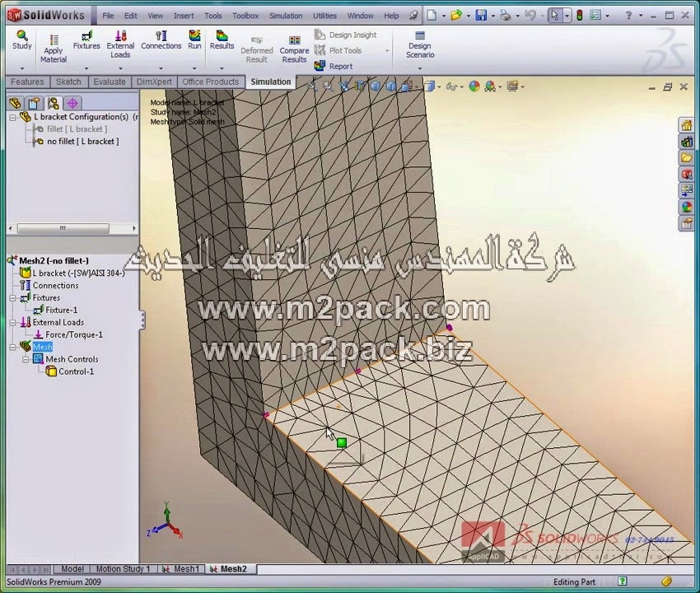Image resolution: width=700 pixels, height=593 pixels.
Task: Click Edit Appearance color ball icon
Action: tap(474, 86)
